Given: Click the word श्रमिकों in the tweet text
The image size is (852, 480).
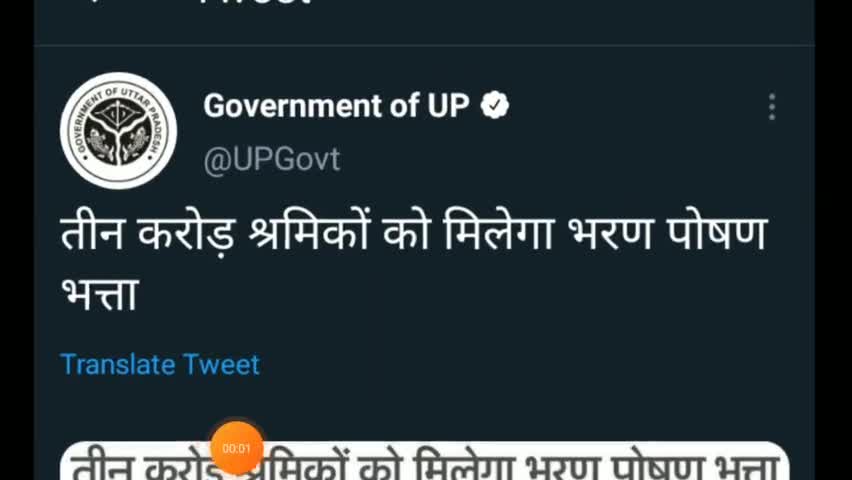Looking at the screenshot, I should click(310, 234).
